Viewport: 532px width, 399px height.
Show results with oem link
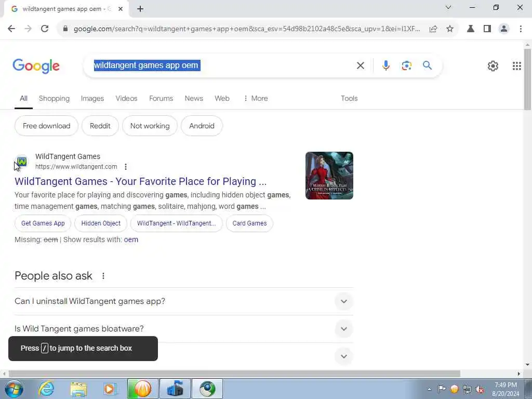pyautogui.click(x=131, y=240)
